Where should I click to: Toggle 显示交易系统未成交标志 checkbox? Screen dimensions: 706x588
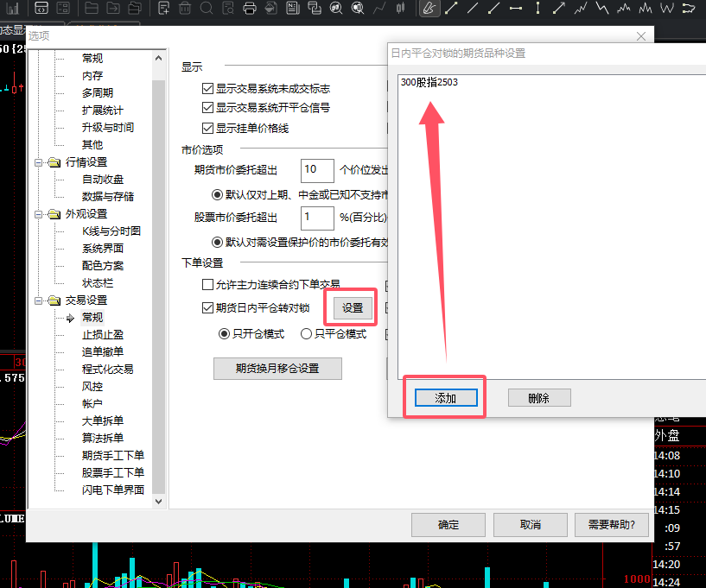tap(207, 89)
